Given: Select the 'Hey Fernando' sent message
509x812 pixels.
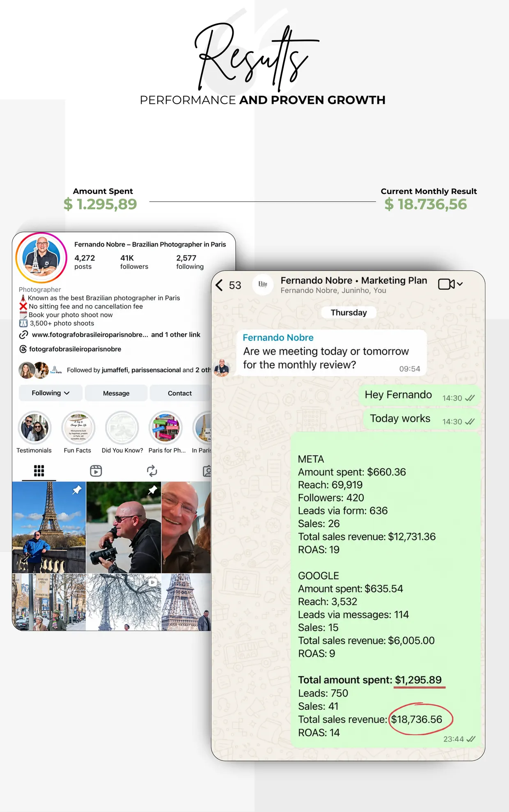Looking at the screenshot, I should point(419,395).
